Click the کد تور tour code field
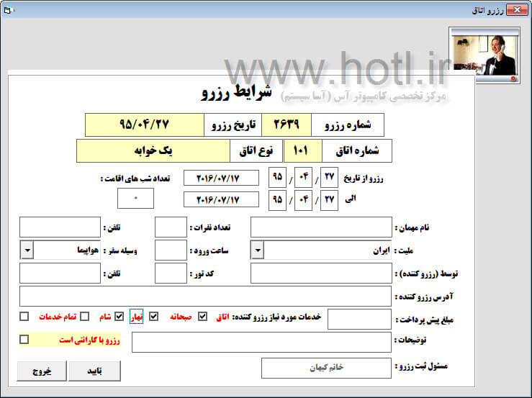The height and width of the screenshot is (398, 532). (x=171, y=273)
